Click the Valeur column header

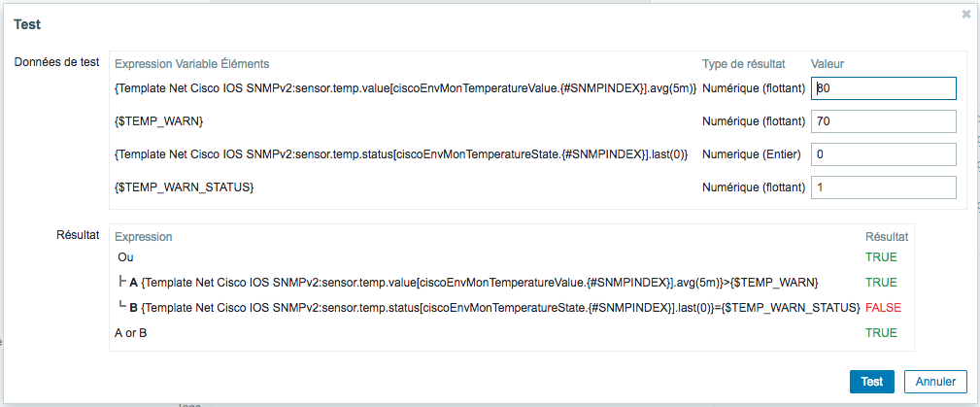(x=828, y=64)
